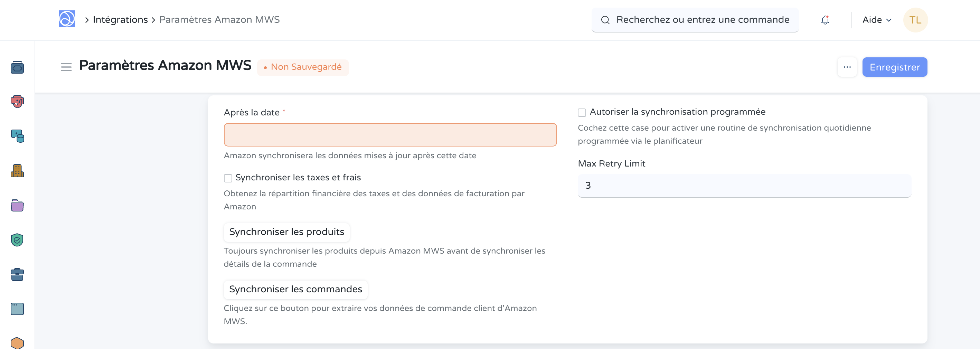Open the accounting wallet sidebar icon
The height and width of the screenshot is (349, 980).
tap(17, 68)
